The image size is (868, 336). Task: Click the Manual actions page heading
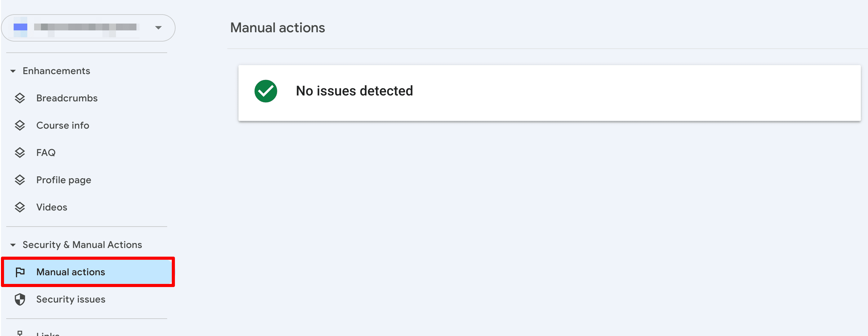[x=277, y=28]
